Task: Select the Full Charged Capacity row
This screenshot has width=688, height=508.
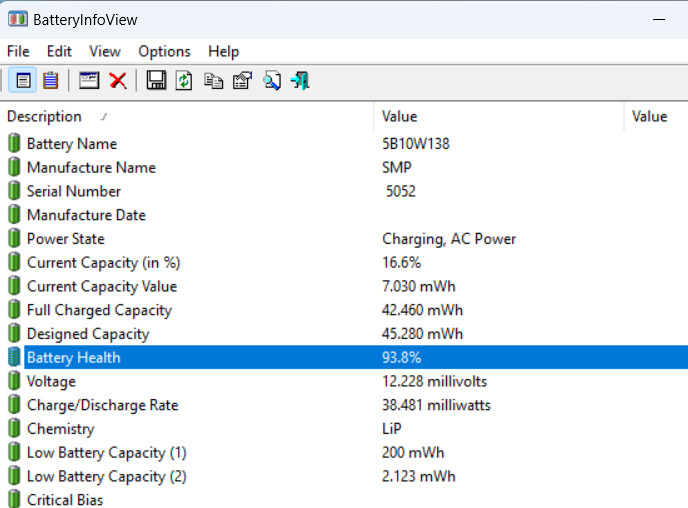Action: point(99,310)
